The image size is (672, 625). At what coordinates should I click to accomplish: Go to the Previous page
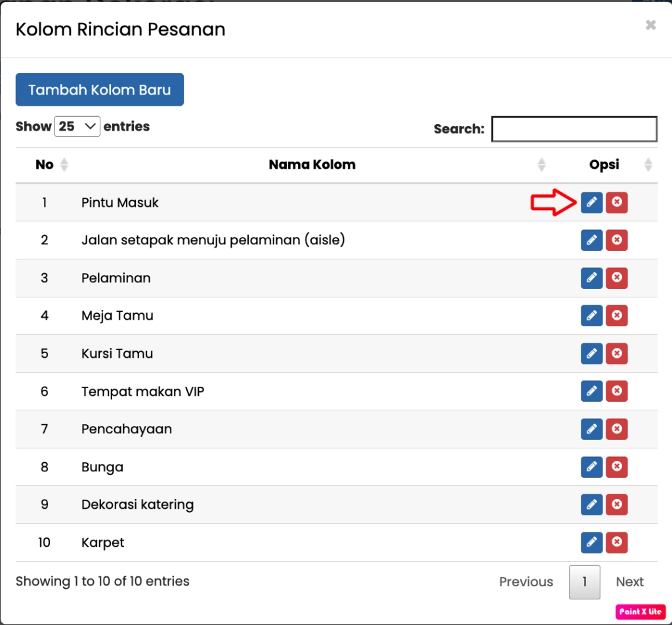click(526, 582)
